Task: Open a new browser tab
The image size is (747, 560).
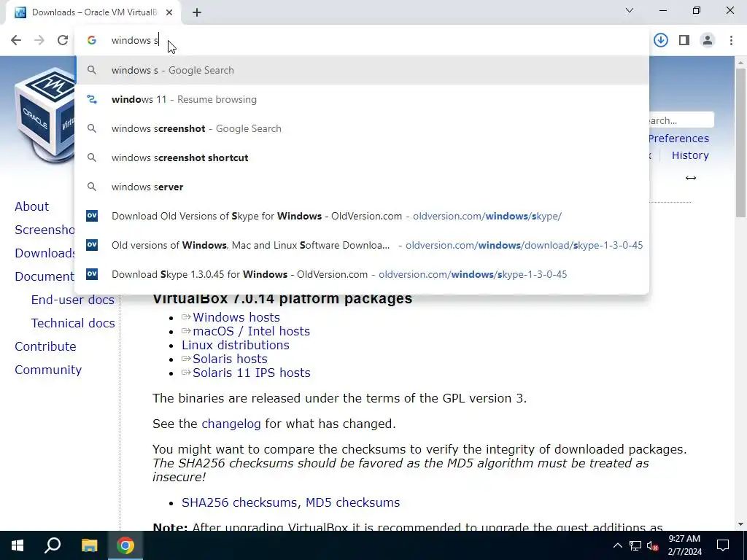Action: (197, 12)
